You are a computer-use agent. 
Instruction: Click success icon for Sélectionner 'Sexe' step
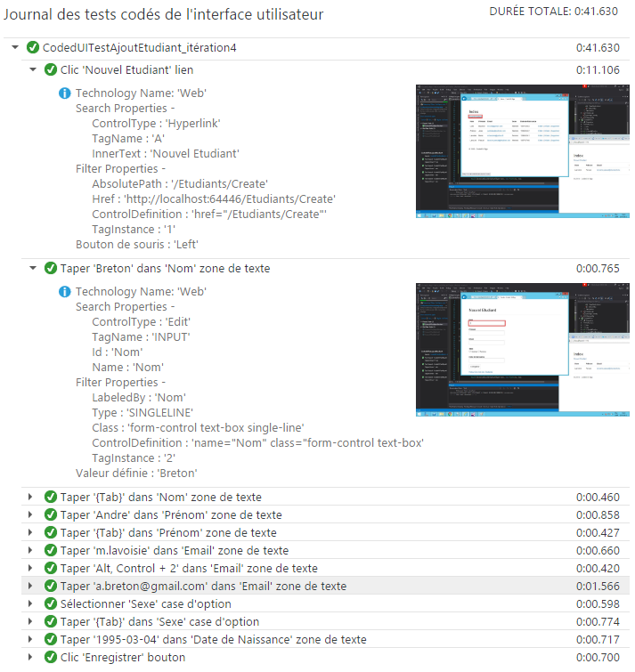click(x=50, y=603)
